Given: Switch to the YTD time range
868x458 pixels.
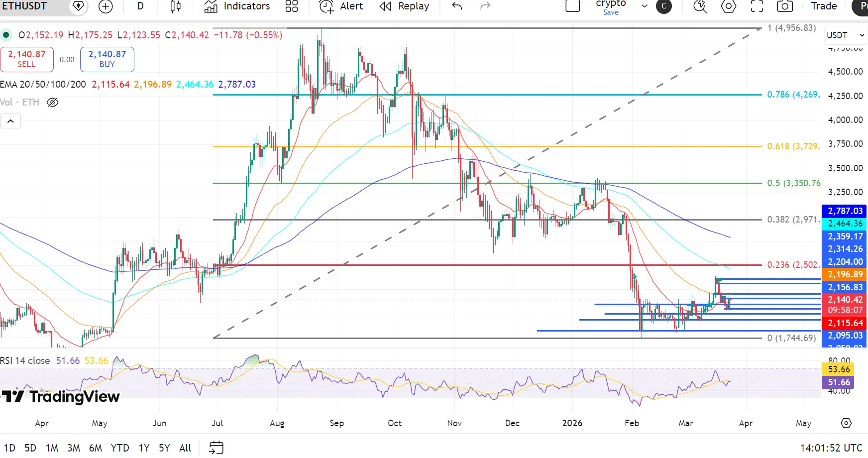Looking at the screenshot, I should 120,448.
